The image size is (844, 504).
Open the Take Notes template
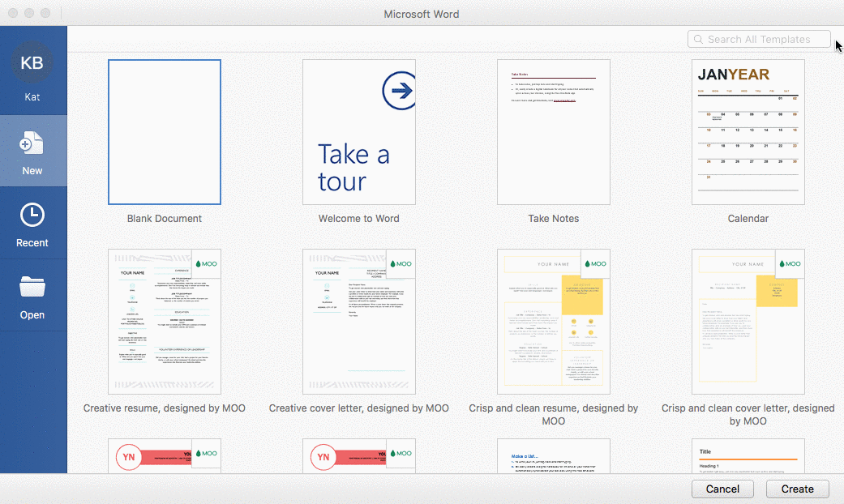(x=553, y=132)
